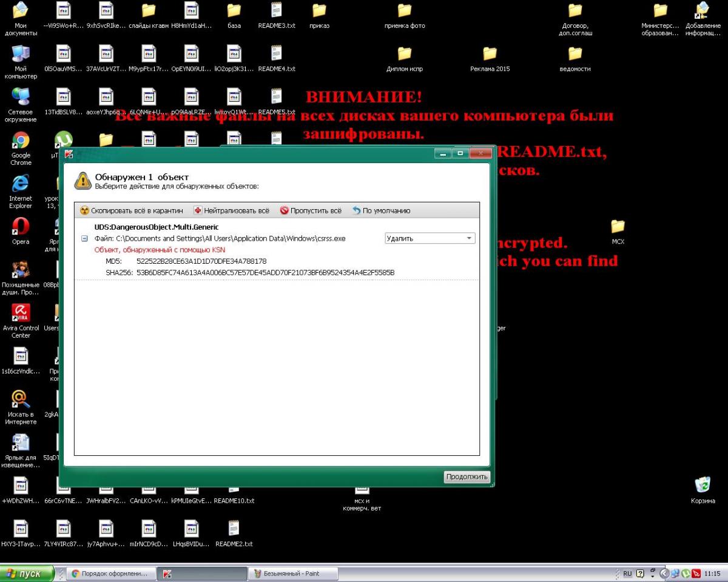Viewport: 728px width, 582px height.
Task: Open the приемка фото folder
Action: click(405, 15)
